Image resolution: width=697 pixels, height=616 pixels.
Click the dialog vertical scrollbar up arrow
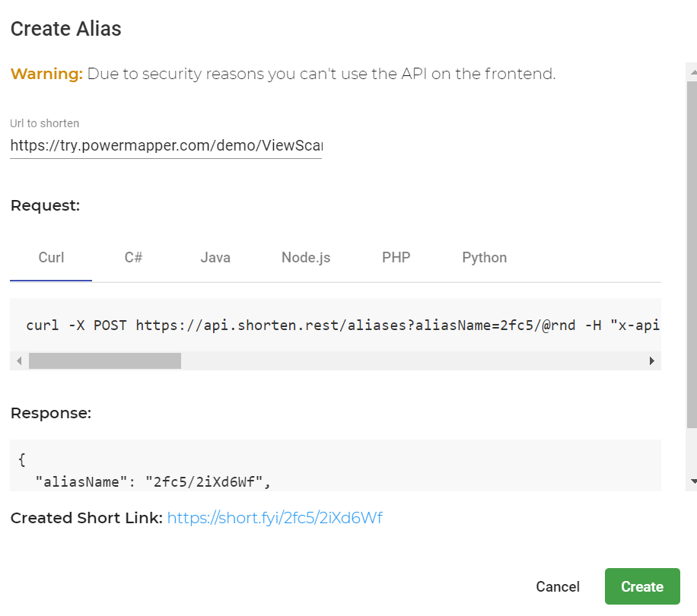pos(692,72)
